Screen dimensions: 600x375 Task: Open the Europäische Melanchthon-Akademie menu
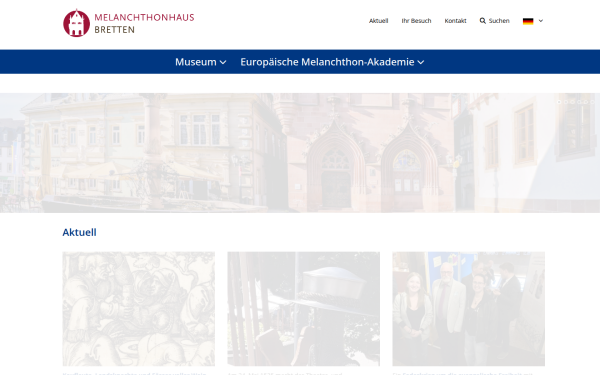[327, 62]
